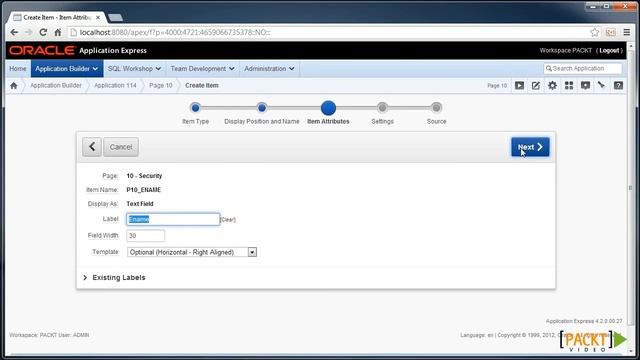Image resolution: width=640 pixels, height=360 pixels.
Task: Click the Oracle Application Express logo
Action: (x=78, y=51)
